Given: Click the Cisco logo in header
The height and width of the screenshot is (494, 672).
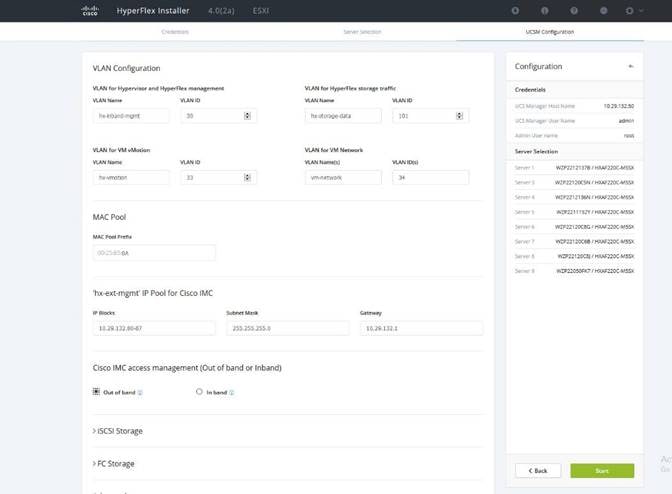Looking at the screenshot, I should [x=90, y=11].
